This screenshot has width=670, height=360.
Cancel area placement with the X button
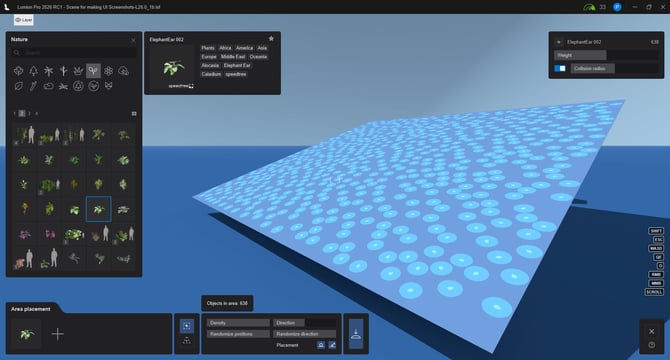[652, 331]
